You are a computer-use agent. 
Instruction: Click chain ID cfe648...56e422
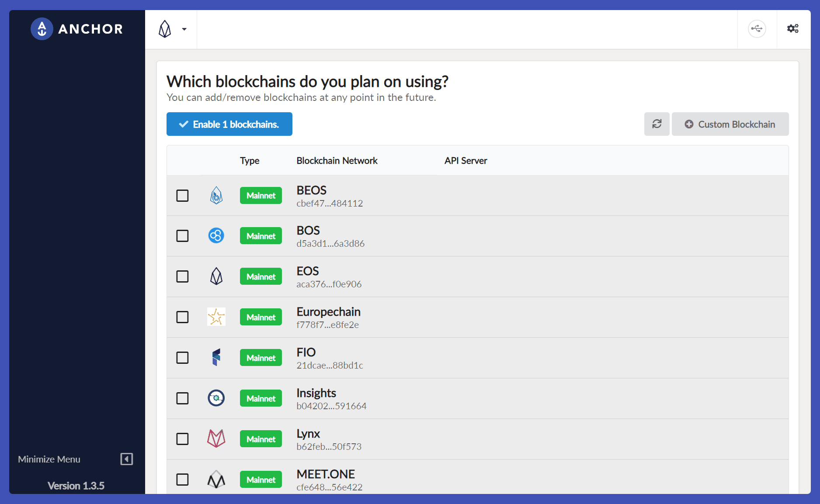(x=330, y=487)
